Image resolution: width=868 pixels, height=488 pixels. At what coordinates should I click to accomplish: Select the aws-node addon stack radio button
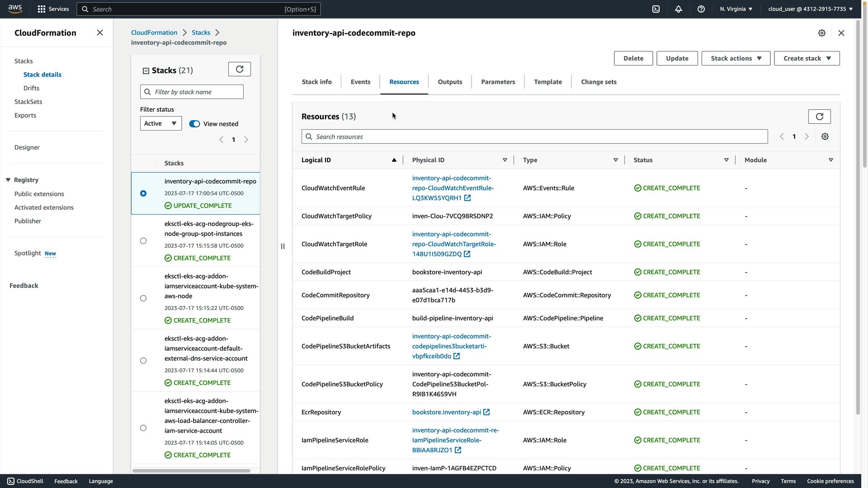[143, 298]
